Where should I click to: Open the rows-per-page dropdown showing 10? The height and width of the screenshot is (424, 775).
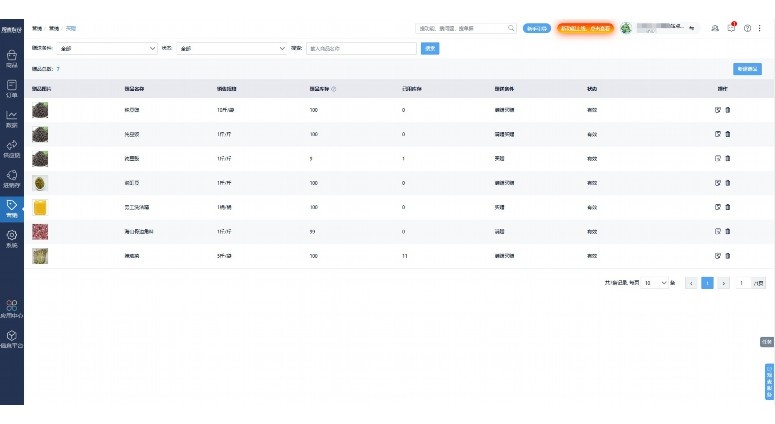(x=655, y=283)
